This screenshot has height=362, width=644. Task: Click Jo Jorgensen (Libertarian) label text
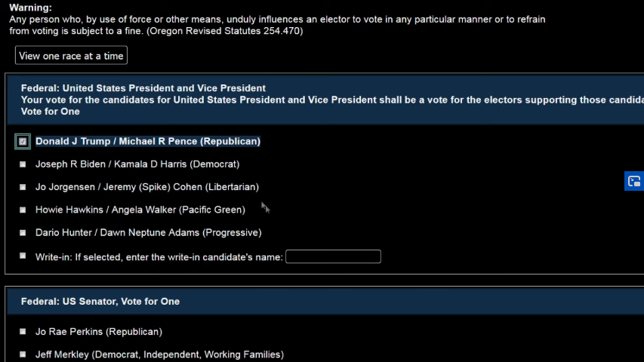coord(147,187)
